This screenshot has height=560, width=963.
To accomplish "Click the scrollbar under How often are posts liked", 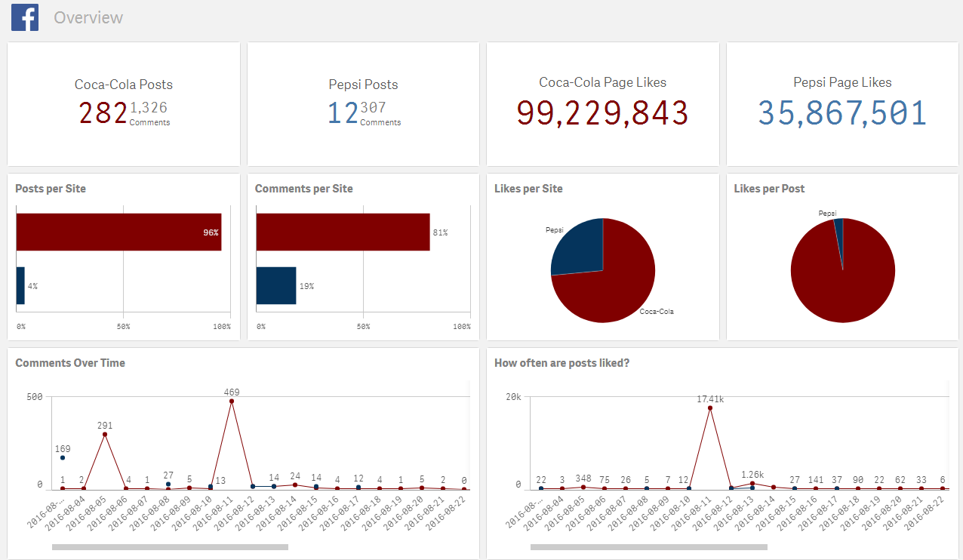I will click(648, 547).
